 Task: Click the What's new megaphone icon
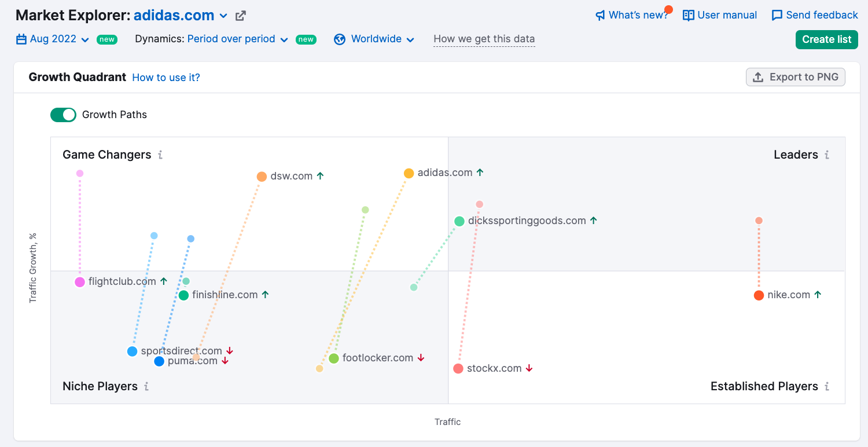pyautogui.click(x=601, y=16)
